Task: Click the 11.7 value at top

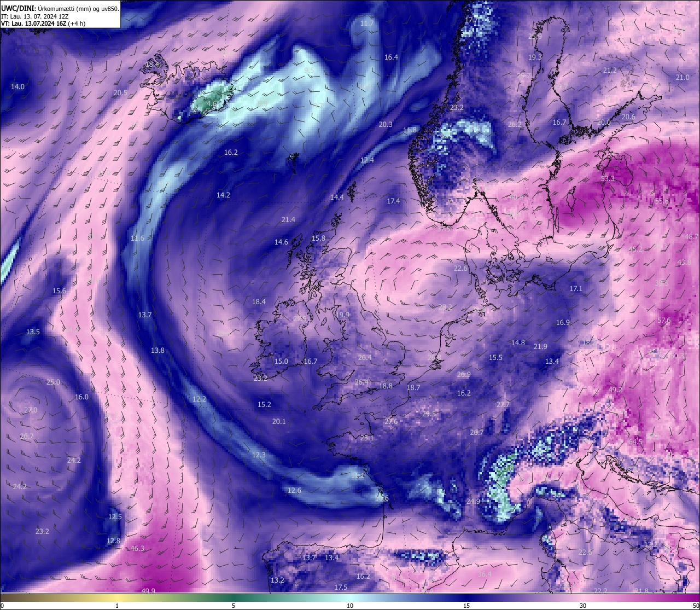Action: pyautogui.click(x=367, y=24)
